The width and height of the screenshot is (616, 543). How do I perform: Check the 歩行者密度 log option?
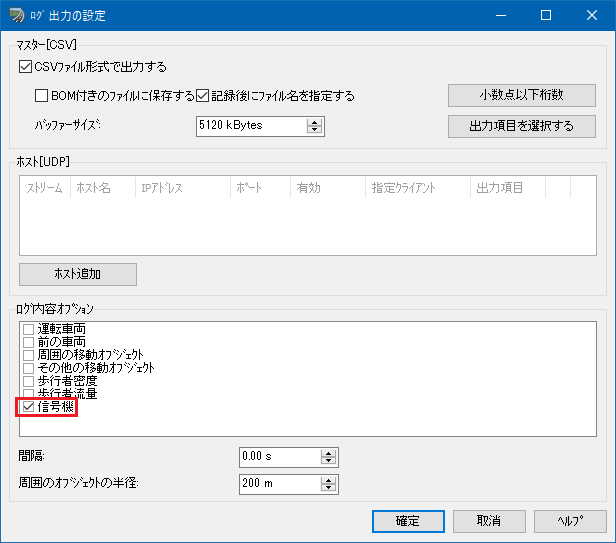(28, 381)
